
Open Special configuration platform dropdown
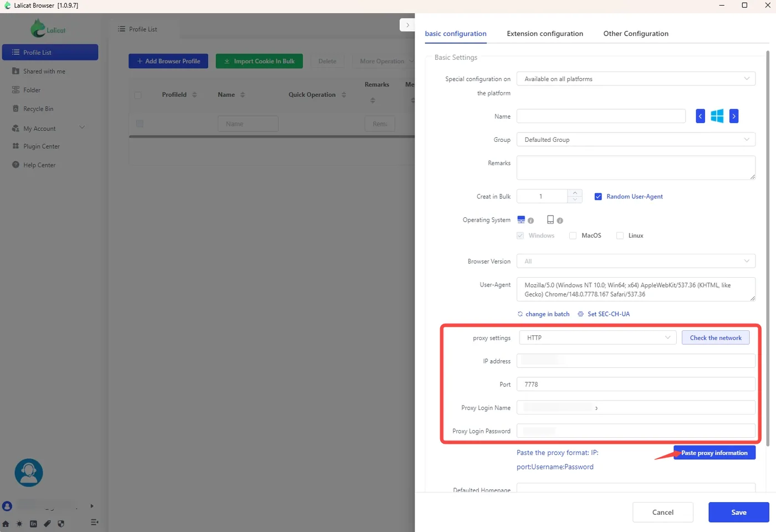[636, 79]
